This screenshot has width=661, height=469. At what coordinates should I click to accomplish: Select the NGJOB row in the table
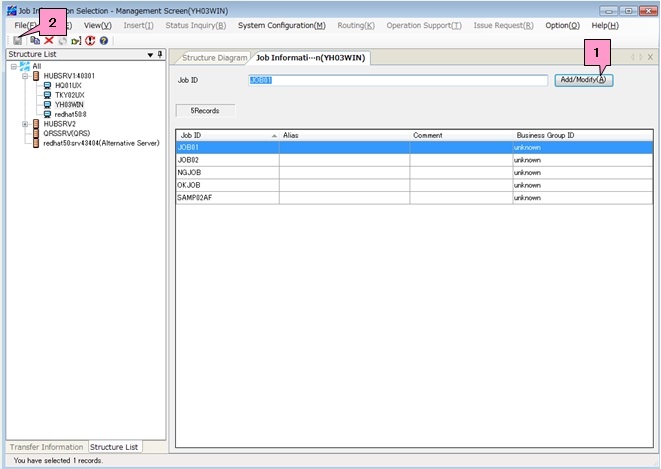pyautogui.click(x=190, y=173)
